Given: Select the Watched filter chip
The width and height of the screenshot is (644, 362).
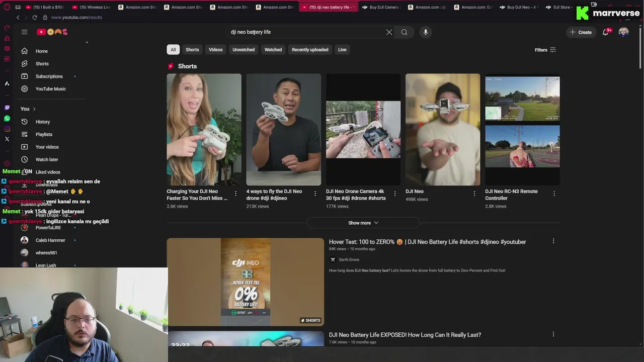Looking at the screenshot, I should [x=273, y=50].
